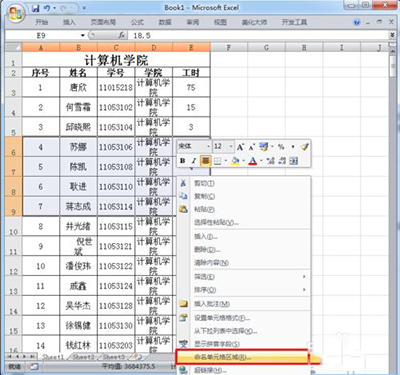Expand fill color dropdown arrow

[x=243, y=161]
